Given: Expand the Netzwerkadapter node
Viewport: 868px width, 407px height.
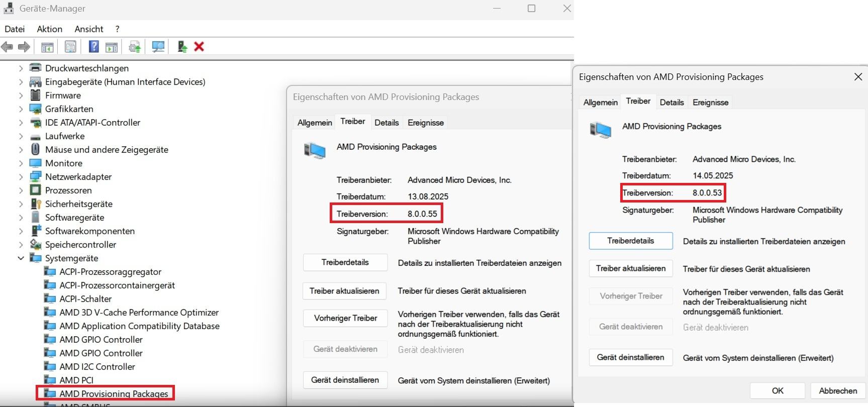Looking at the screenshot, I should point(21,176).
